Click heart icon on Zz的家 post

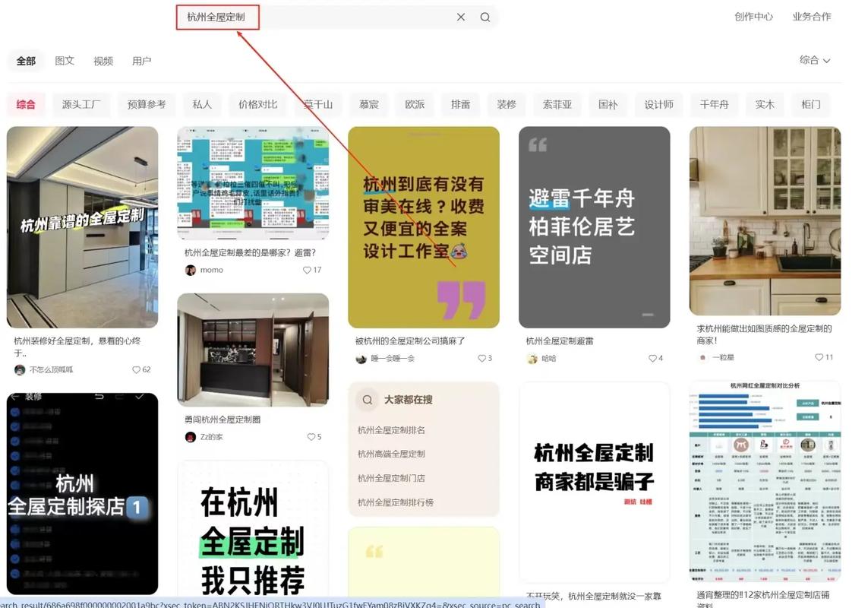click(311, 437)
